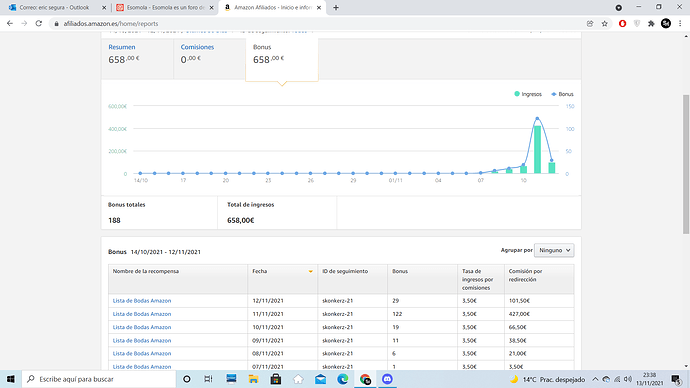
Task: Click the Bonus line peak data point
Action: (x=537, y=118)
